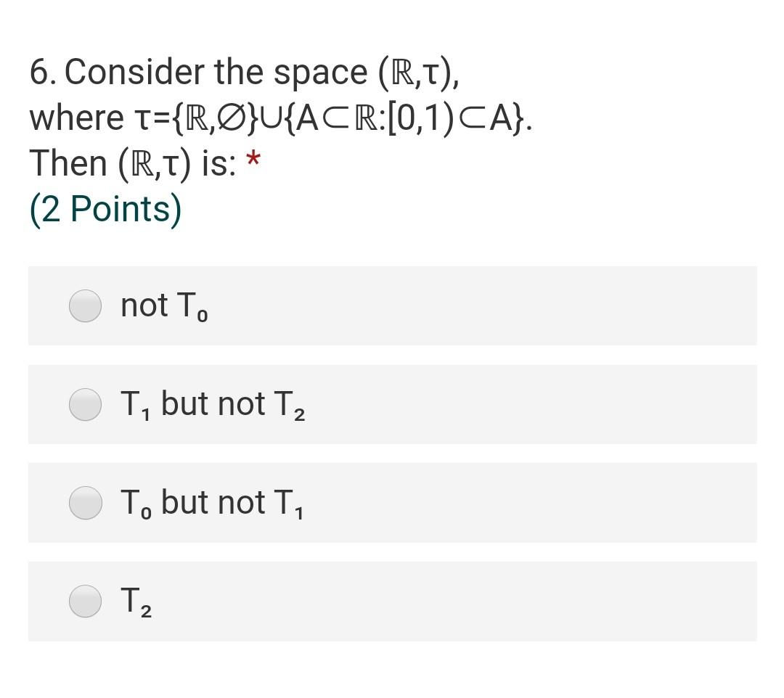Click the "T₂" answer row

tap(392, 601)
